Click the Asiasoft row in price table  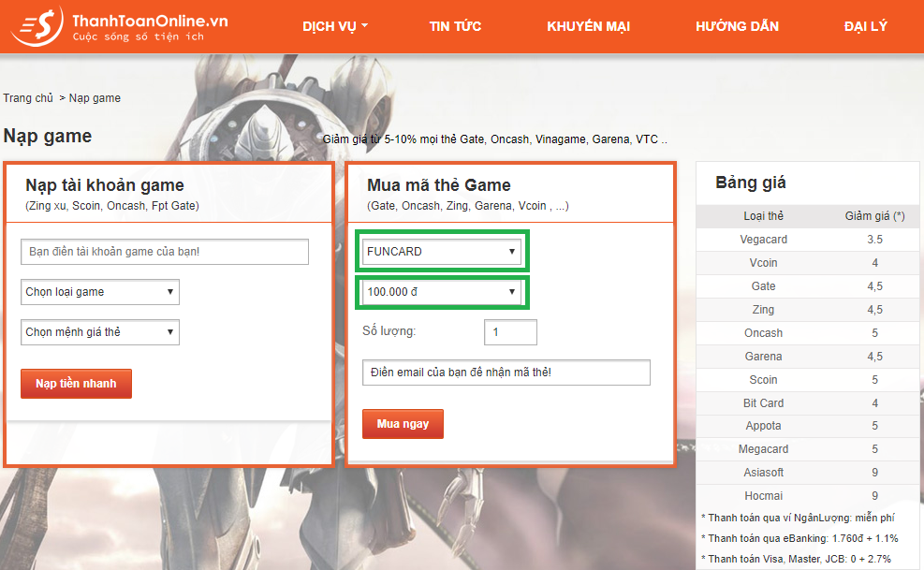coord(807,472)
